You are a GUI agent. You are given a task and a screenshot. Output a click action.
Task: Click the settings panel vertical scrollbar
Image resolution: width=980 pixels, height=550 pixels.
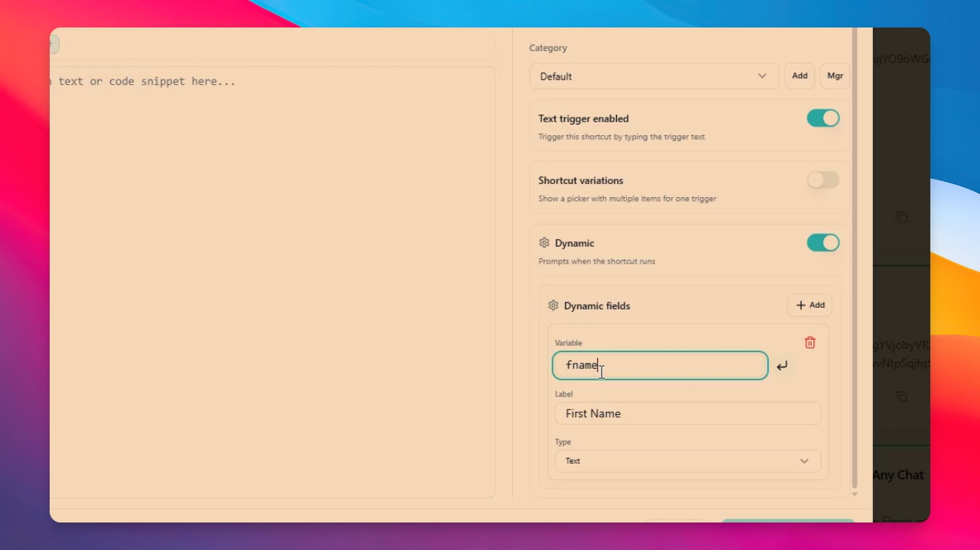tap(855, 260)
